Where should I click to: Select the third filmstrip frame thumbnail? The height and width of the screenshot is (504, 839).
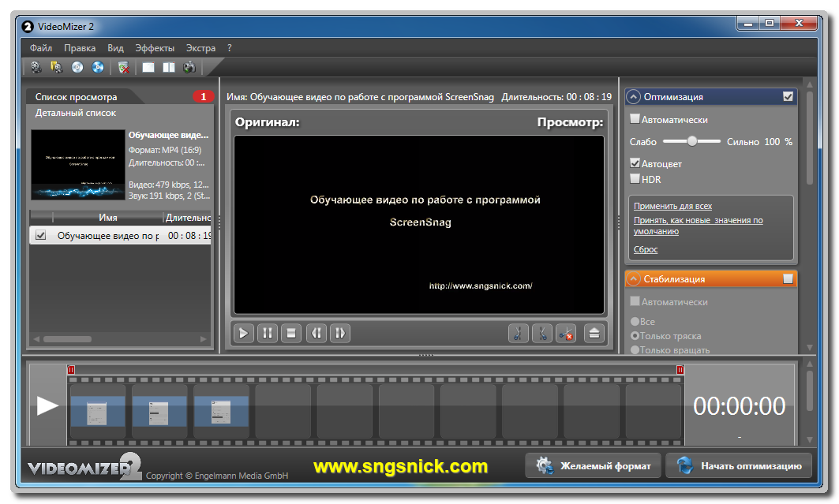point(221,412)
